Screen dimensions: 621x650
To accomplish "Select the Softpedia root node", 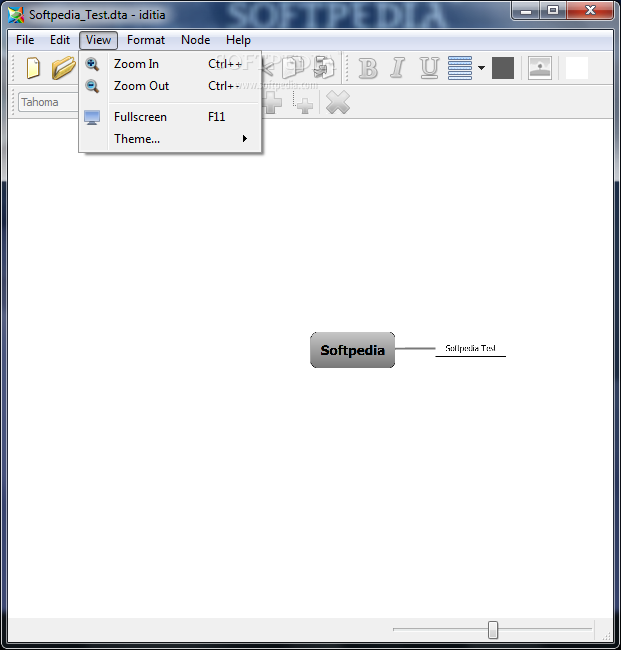I will coord(352,350).
